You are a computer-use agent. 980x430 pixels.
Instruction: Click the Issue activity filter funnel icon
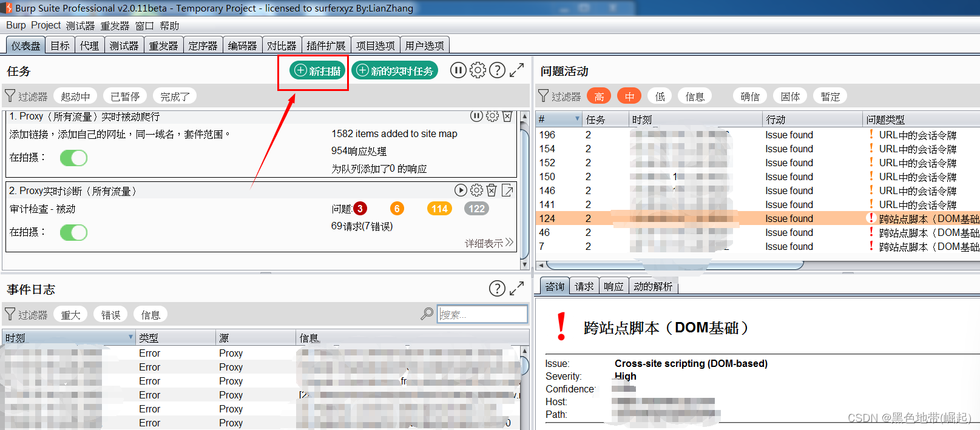pyautogui.click(x=544, y=96)
